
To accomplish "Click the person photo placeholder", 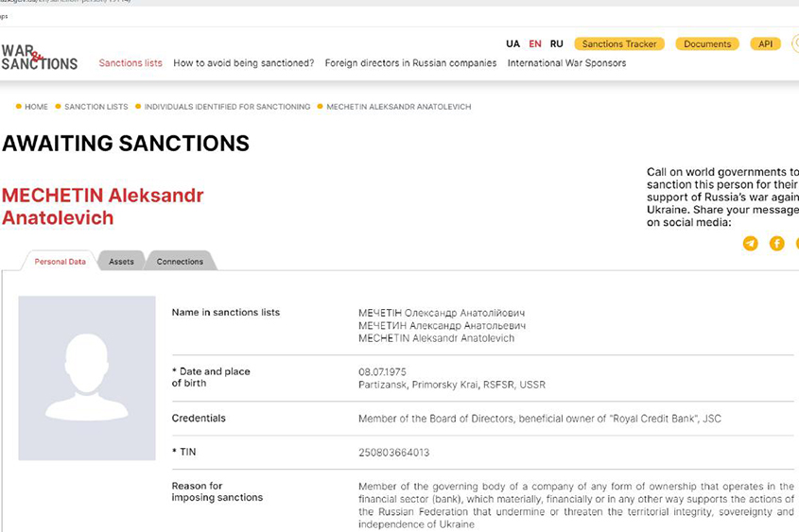I will pos(87,378).
